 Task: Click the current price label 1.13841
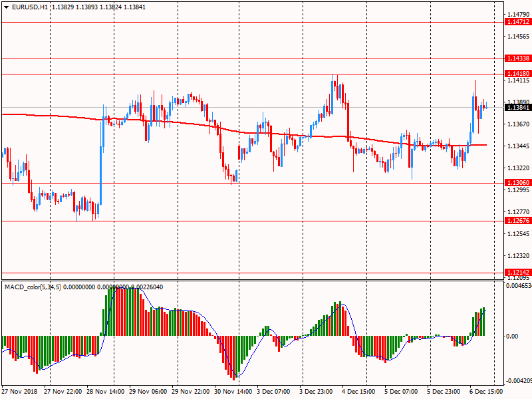[x=518, y=108]
